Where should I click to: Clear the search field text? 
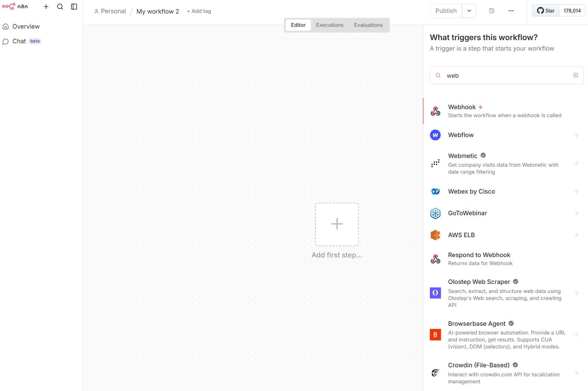[575, 75]
